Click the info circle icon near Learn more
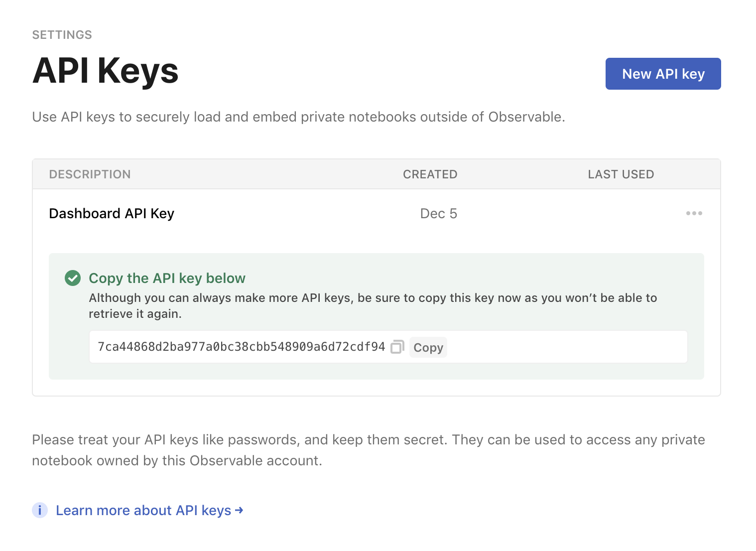756x551 pixels. coord(39,510)
